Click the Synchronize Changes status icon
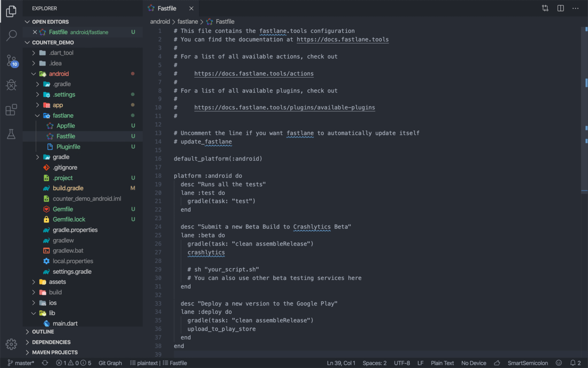588x368 pixels. coord(45,363)
